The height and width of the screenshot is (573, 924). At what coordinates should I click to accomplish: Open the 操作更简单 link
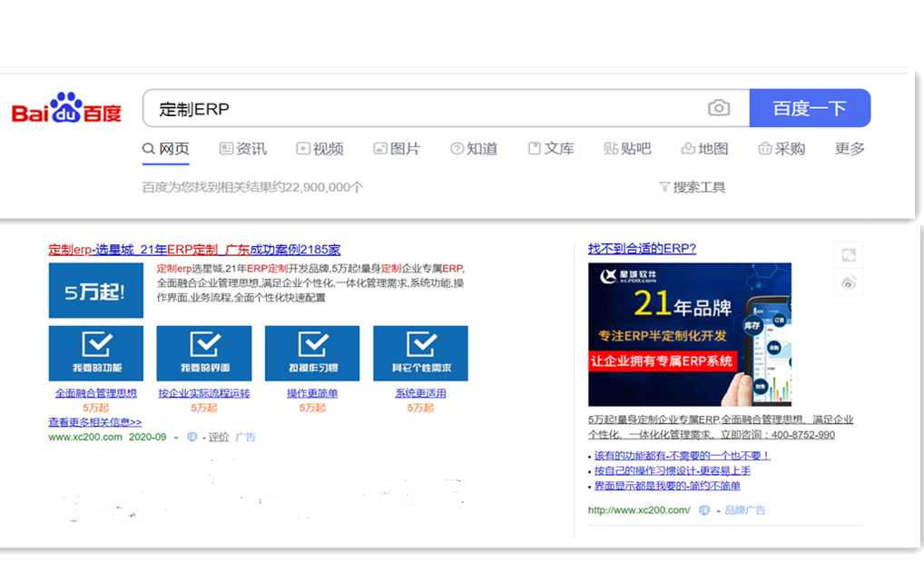point(312,393)
